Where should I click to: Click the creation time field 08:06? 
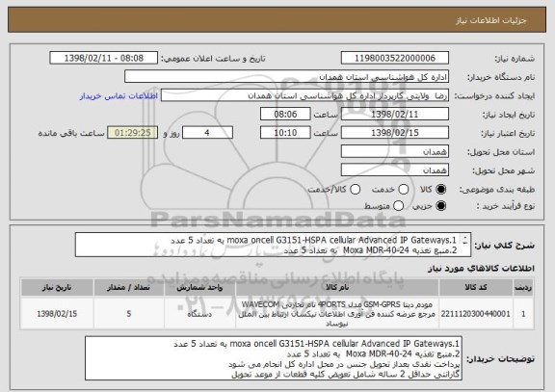pyautogui.click(x=285, y=115)
